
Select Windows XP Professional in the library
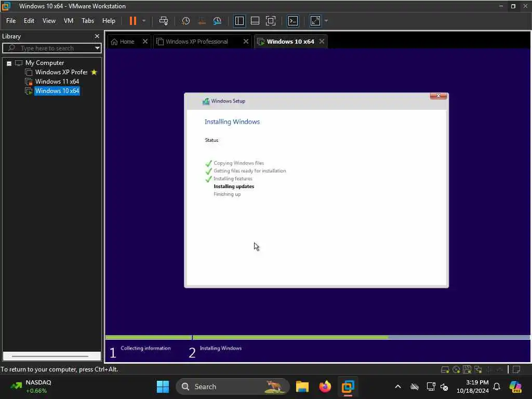click(61, 72)
